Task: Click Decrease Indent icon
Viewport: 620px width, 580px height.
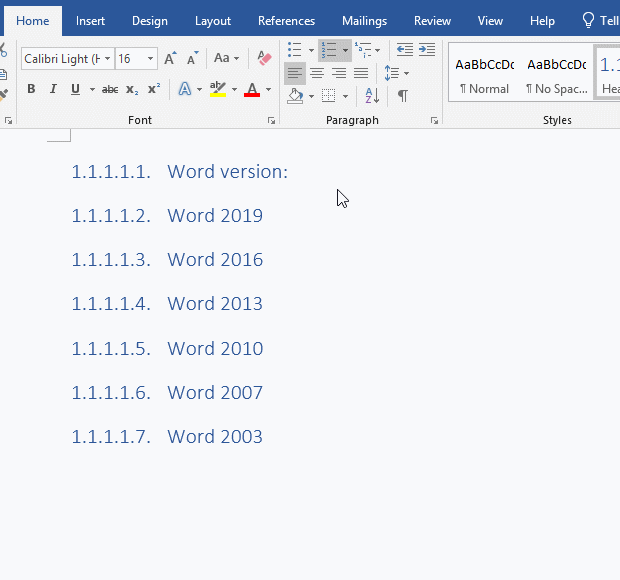Action: (405, 49)
